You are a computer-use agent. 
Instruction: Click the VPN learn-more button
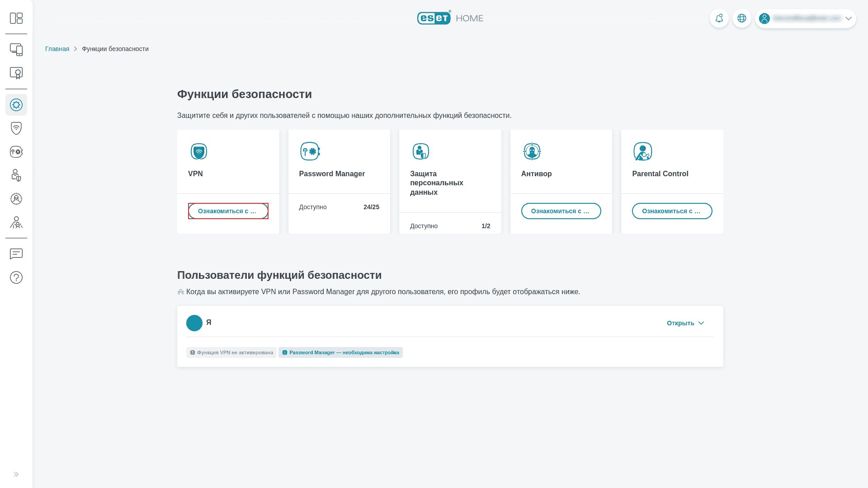click(228, 211)
